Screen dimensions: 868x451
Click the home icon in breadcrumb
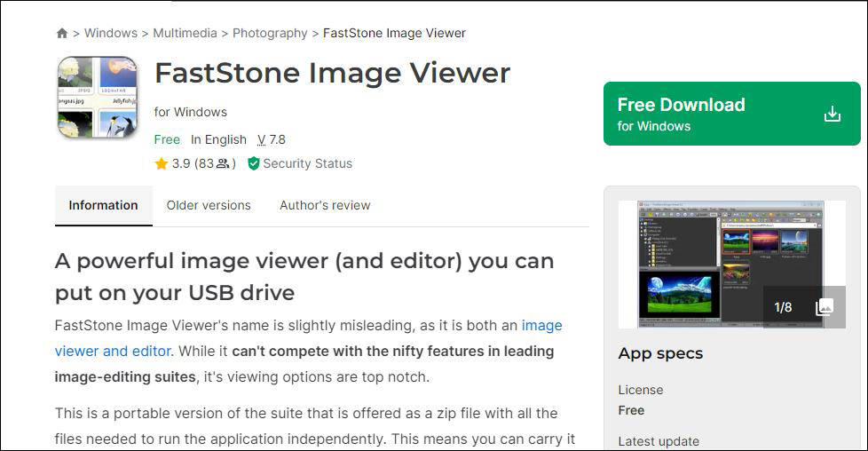pos(62,33)
